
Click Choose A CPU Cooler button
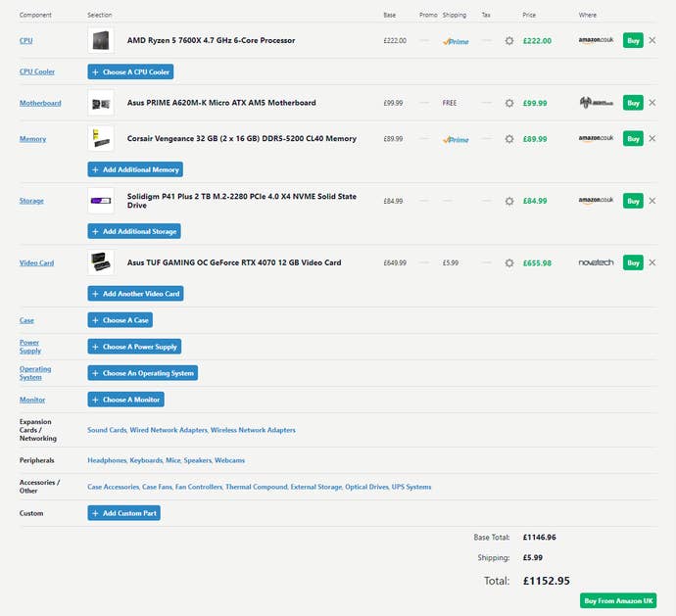130,72
